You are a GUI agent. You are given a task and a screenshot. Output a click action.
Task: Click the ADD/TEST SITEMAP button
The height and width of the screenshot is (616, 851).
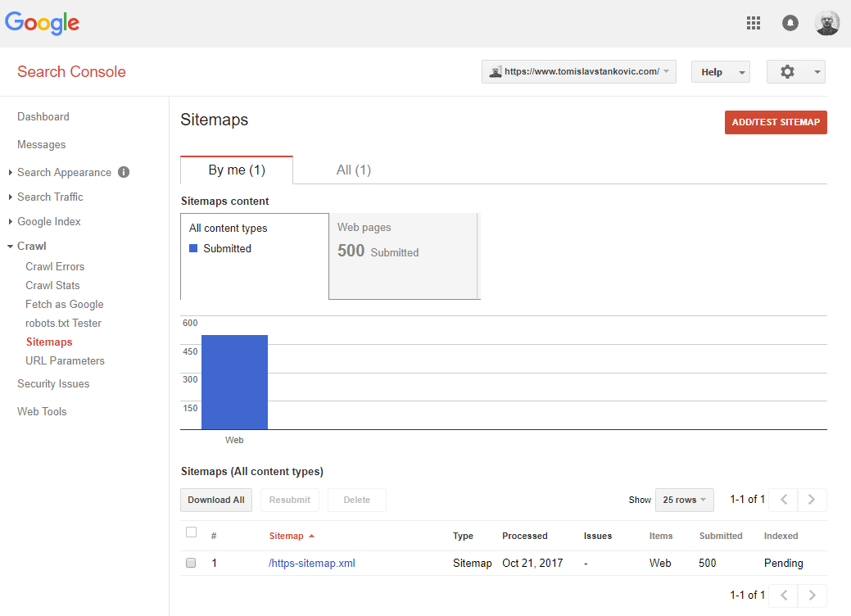click(776, 122)
